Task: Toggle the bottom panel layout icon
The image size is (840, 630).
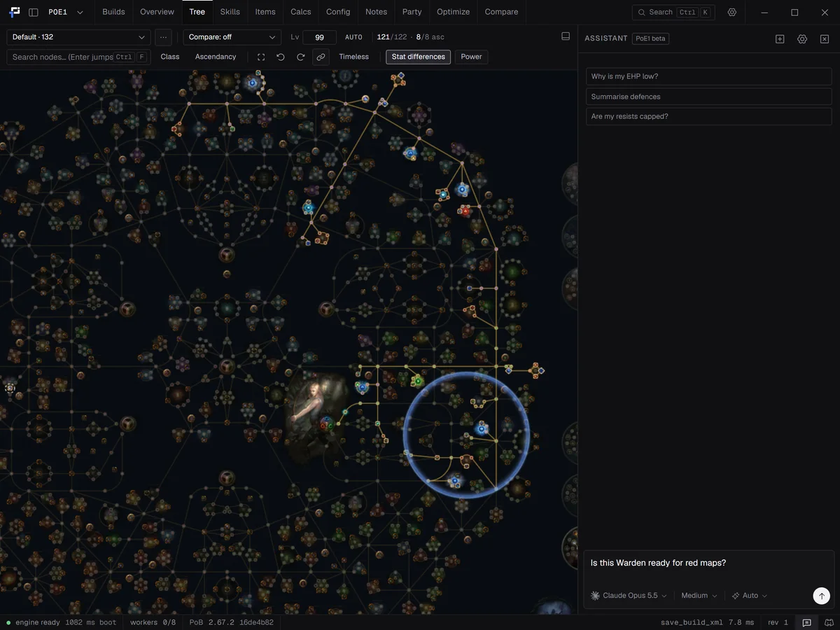Action: click(x=566, y=36)
